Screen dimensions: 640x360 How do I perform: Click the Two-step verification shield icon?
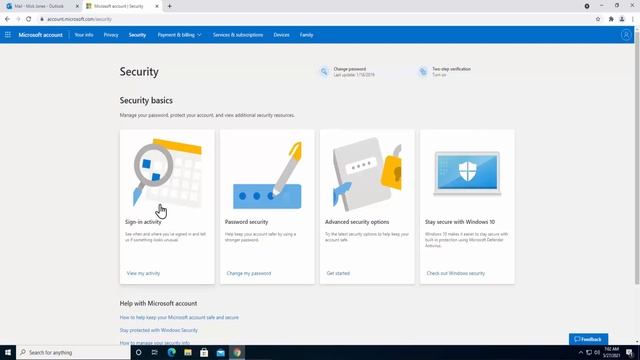423,72
